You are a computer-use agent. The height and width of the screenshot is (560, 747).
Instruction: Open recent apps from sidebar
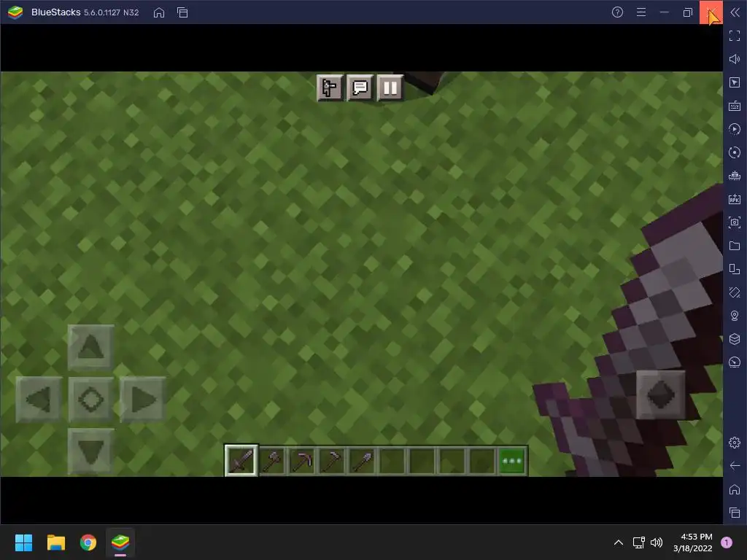[735, 513]
